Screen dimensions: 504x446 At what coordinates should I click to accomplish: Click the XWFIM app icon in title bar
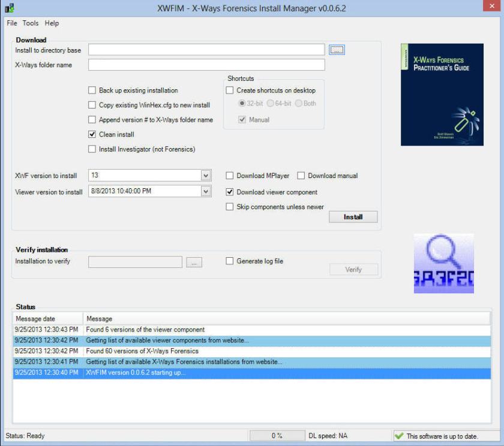[x=9, y=8]
